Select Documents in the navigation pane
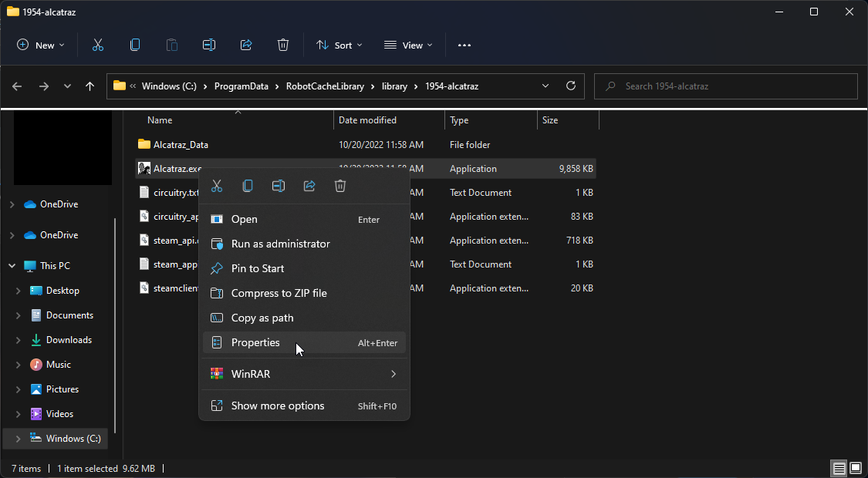868x478 pixels. [69, 315]
